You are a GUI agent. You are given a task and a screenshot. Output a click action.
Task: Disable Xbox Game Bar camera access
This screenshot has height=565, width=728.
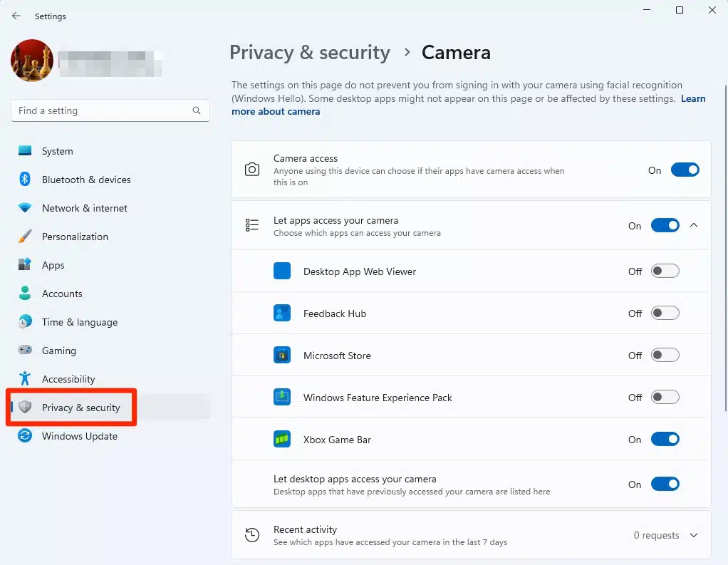(665, 440)
